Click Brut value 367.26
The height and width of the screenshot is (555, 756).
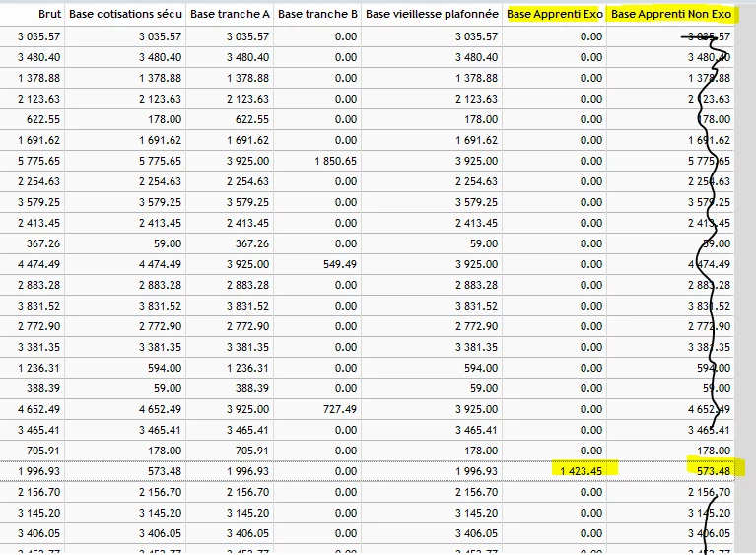pos(43,244)
